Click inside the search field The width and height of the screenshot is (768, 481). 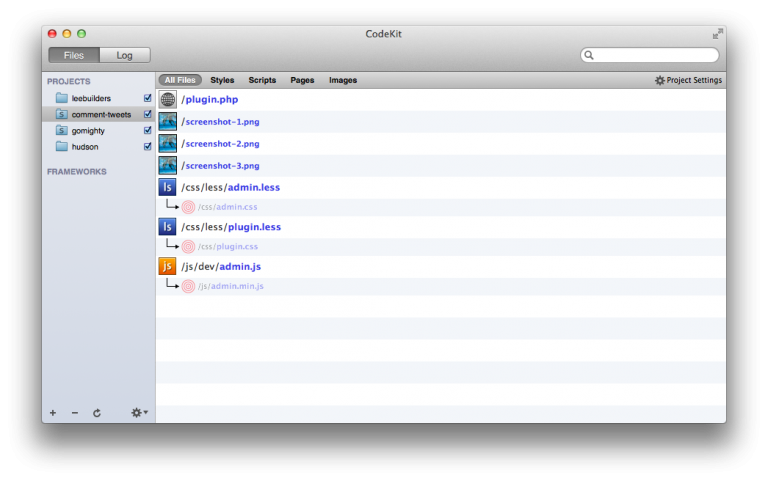pyautogui.click(x=649, y=55)
